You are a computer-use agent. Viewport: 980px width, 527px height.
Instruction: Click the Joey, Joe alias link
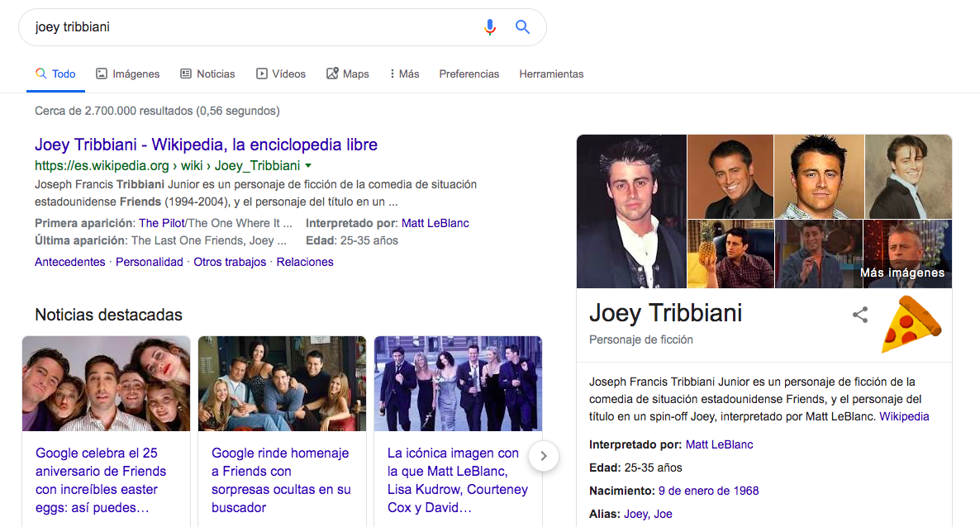[648, 514]
